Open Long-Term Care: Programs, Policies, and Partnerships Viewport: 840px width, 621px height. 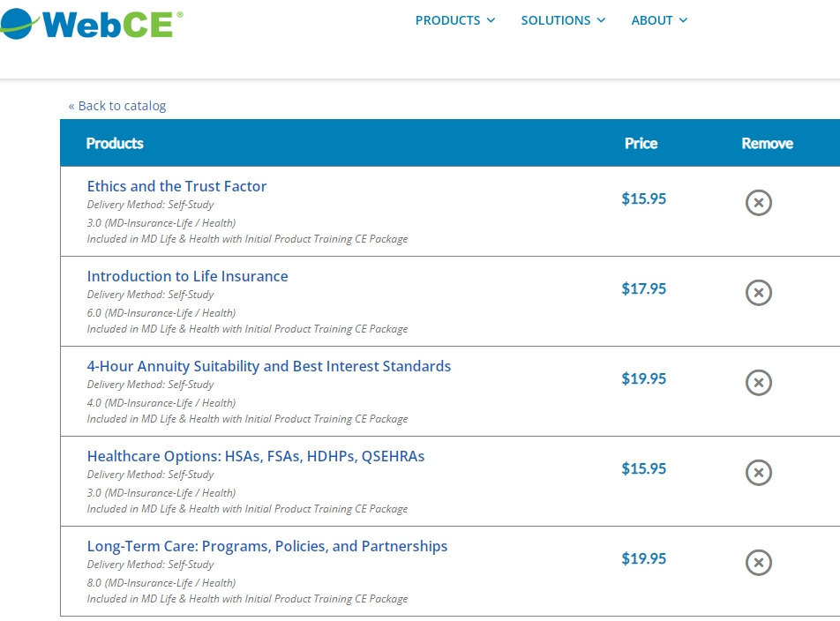(266, 546)
